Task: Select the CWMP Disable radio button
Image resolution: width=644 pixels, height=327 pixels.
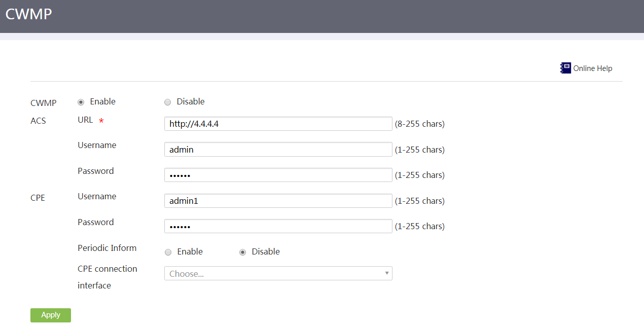Action: (x=168, y=102)
